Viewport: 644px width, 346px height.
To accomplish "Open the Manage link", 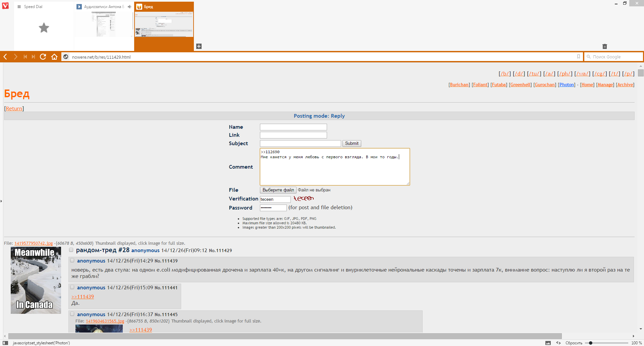I will click(605, 85).
